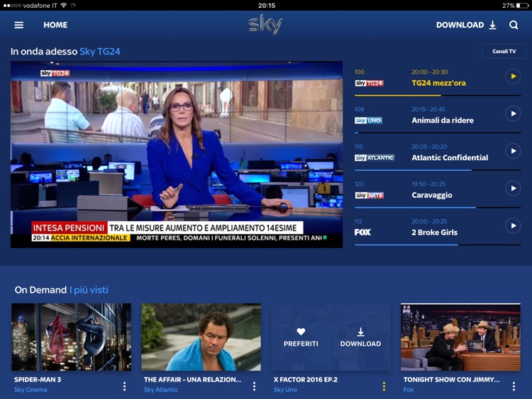Select Sky Arte channel logo
The width and height of the screenshot is (532, 399).
tap(369, 196)
